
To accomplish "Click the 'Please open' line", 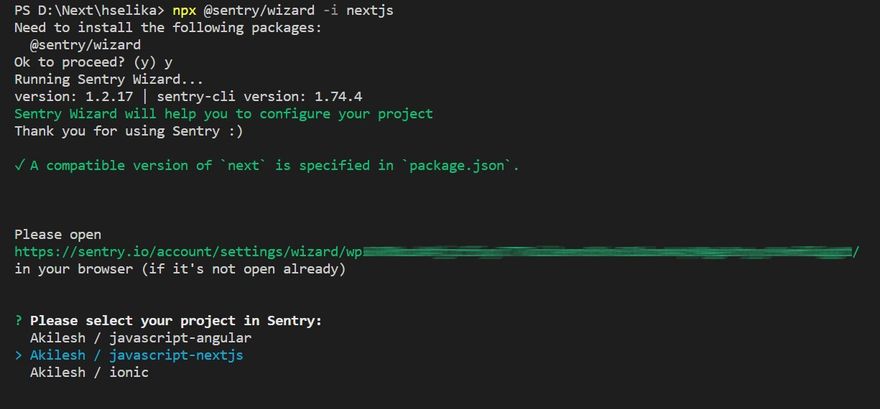I will click(x=57, y=235).
